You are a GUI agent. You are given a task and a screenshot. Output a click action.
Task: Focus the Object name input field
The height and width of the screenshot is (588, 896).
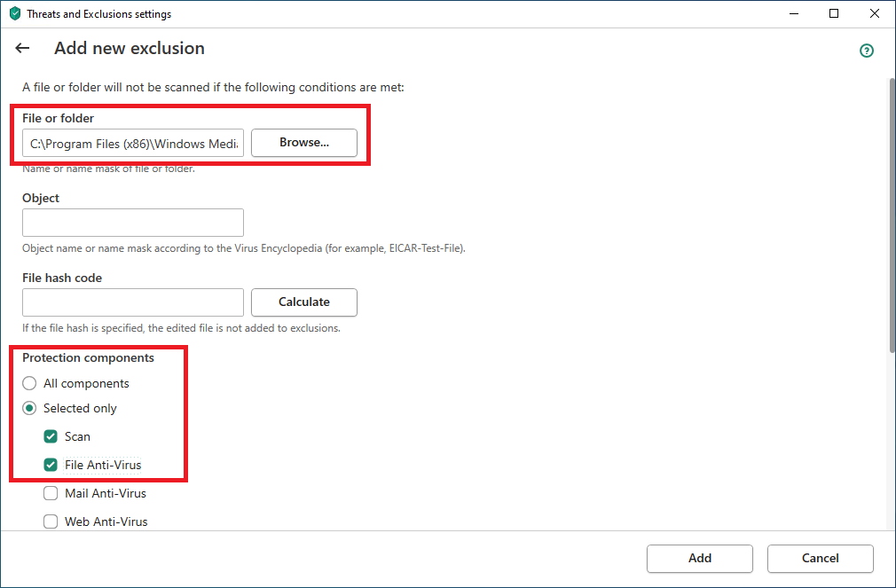(133, 223)
